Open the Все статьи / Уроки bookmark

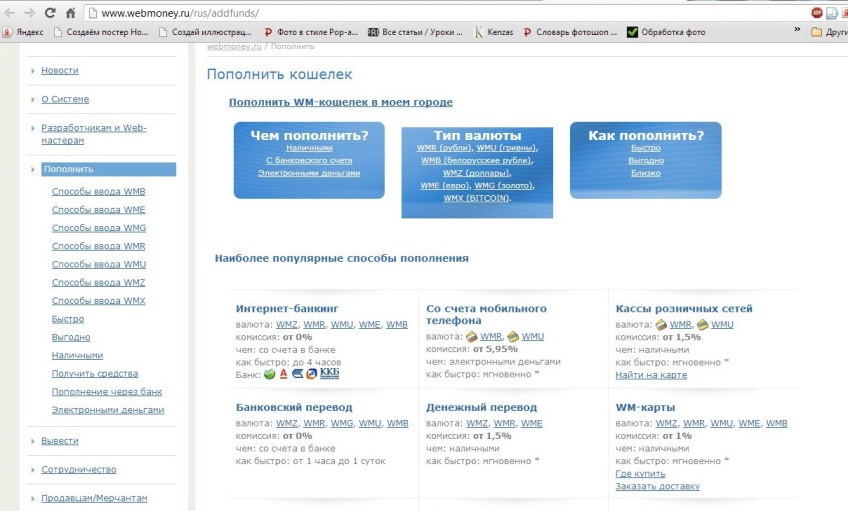point(415,32)
